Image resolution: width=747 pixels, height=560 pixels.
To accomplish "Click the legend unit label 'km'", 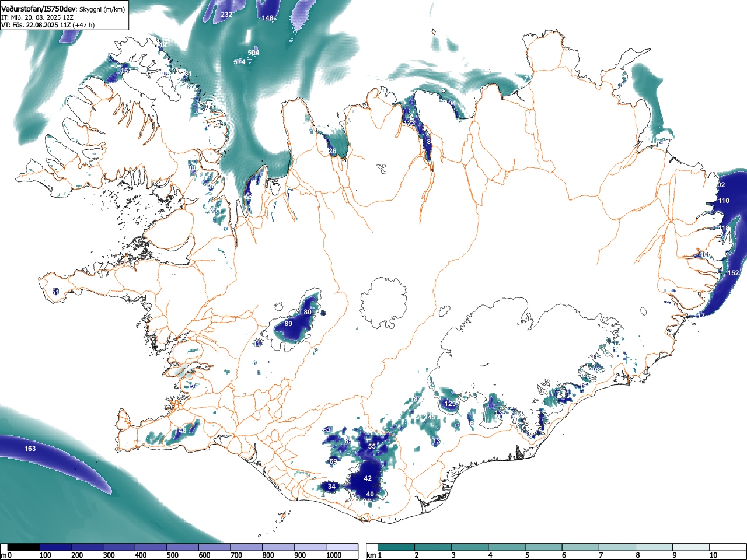I will (371, 555).
